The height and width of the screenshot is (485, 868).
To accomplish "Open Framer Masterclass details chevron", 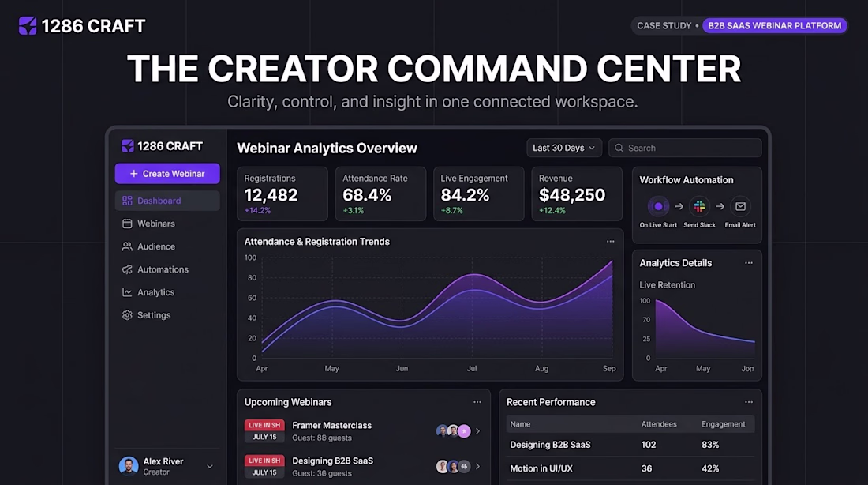I will click(477, 430).
